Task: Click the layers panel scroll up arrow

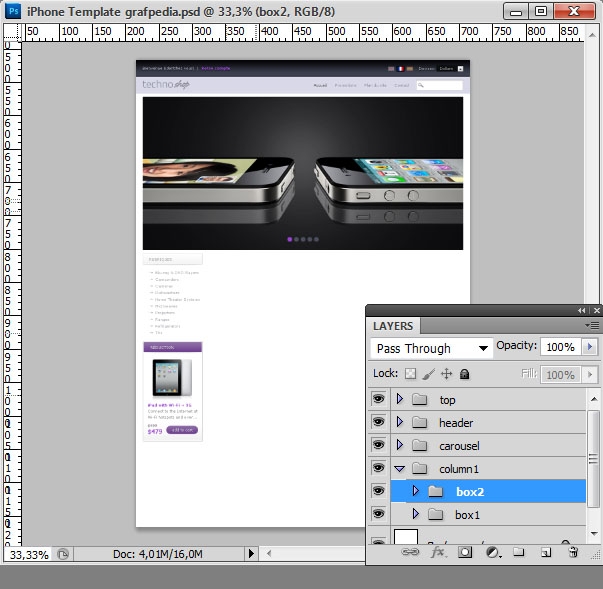Action: tap(593, 399)
